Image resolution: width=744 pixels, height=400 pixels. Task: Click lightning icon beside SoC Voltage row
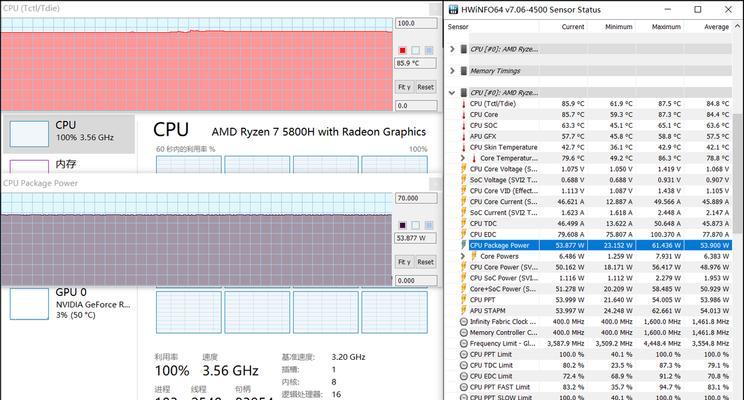464,180
